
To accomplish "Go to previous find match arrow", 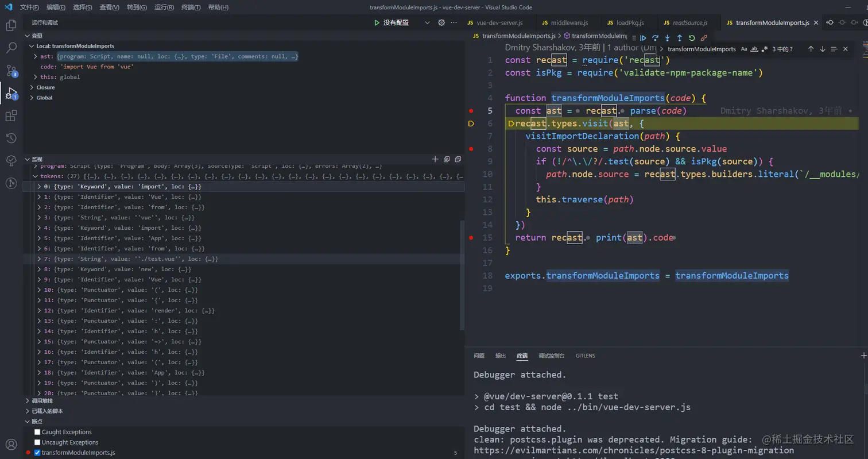I will [811, 49].
